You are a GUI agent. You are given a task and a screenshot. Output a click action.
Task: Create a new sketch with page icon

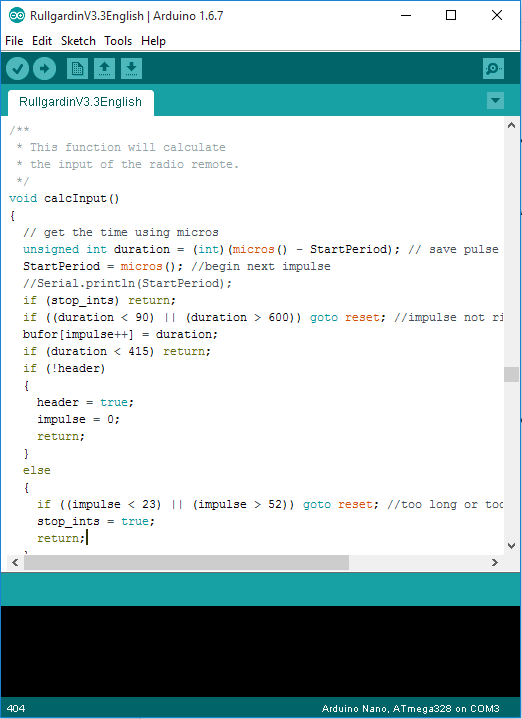pos(77,69)
